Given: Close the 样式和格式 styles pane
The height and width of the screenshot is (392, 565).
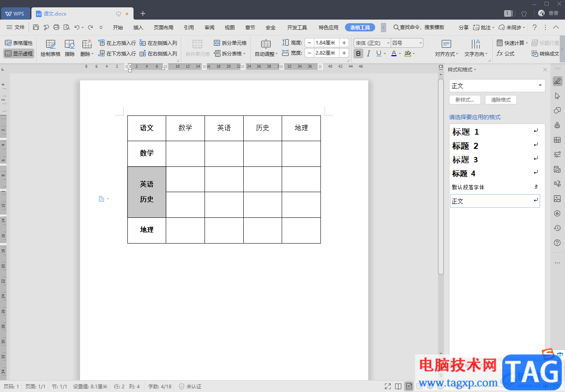Looking at the screenshot, I should [545, 70].
